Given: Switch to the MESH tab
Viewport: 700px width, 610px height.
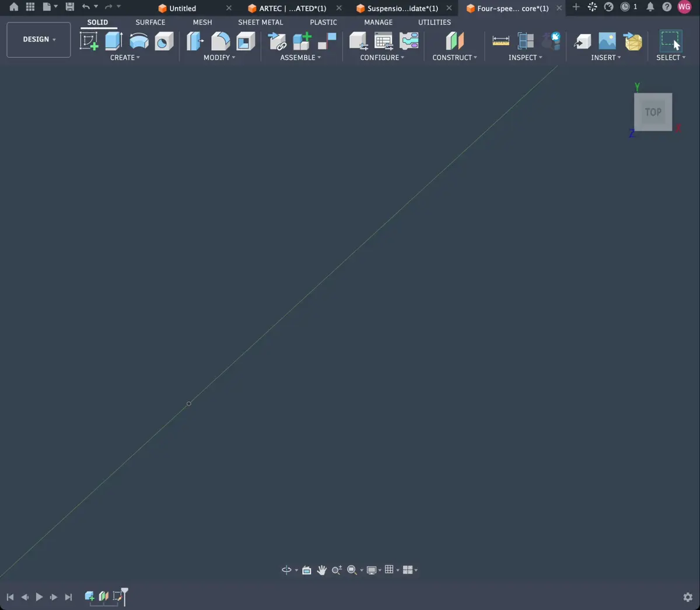Looking at the screenshot, I should 202,22.
